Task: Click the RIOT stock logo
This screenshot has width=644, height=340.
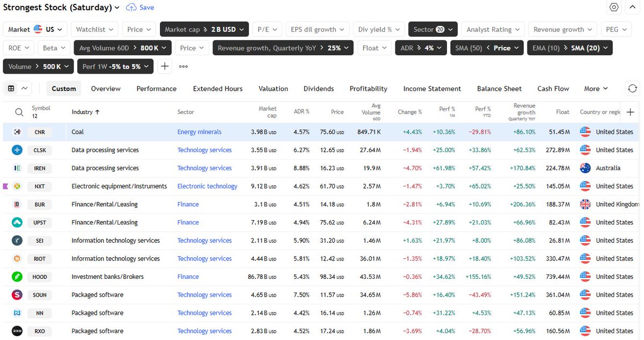Action: click(x=18, y=259)
